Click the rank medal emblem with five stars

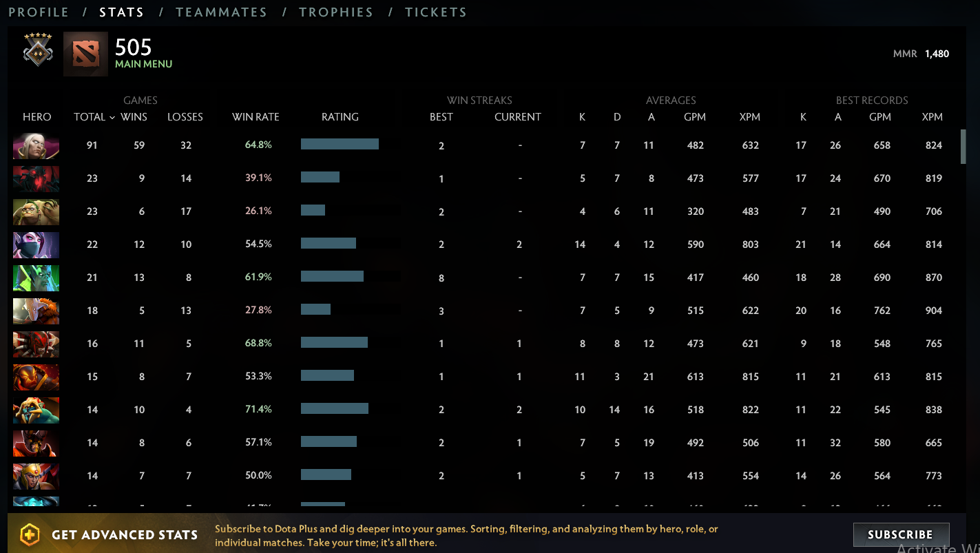click(x=37, y=50)
